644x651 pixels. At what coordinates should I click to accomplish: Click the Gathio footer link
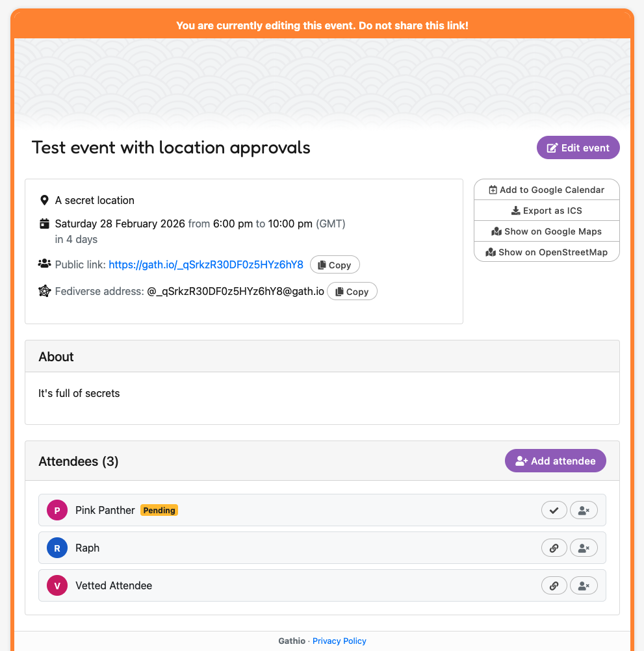291,641
